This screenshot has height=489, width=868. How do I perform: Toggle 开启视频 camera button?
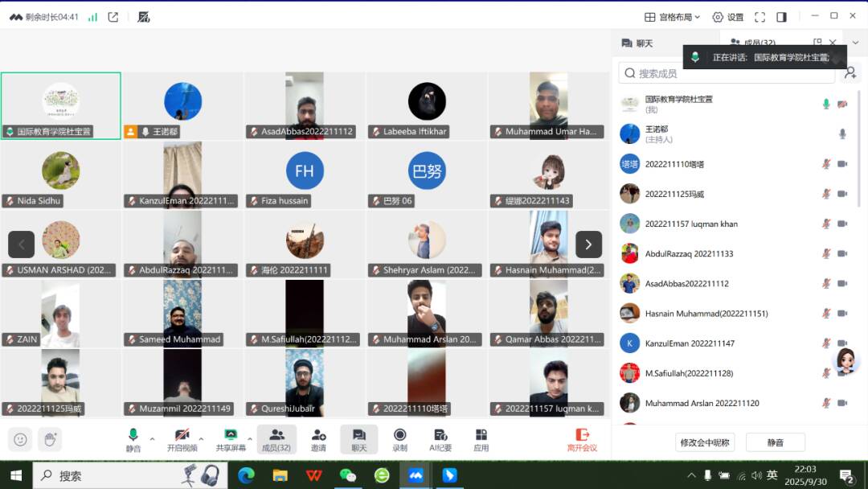[182, 439]
